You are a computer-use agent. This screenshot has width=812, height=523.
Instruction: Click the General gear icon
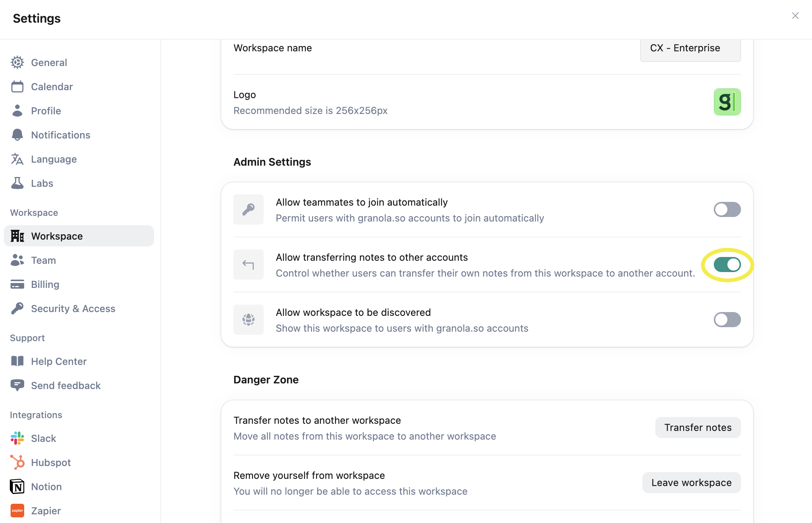[x=17, y=62]
